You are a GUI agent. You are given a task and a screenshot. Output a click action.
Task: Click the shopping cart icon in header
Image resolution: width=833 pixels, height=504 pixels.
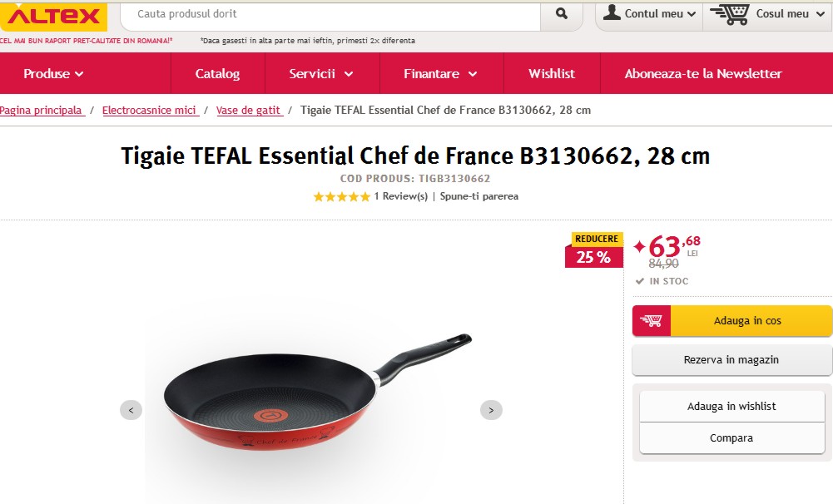tap(730, 14)
